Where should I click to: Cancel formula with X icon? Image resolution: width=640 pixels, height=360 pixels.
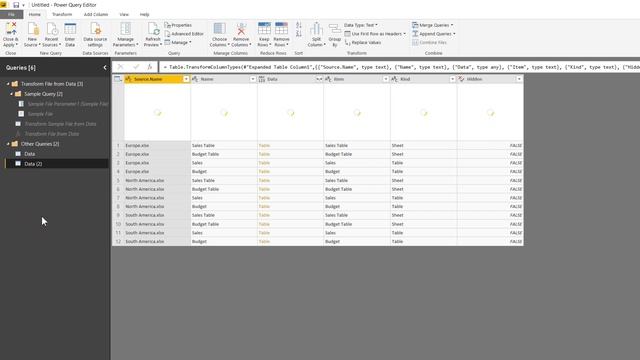coord(120,67)
